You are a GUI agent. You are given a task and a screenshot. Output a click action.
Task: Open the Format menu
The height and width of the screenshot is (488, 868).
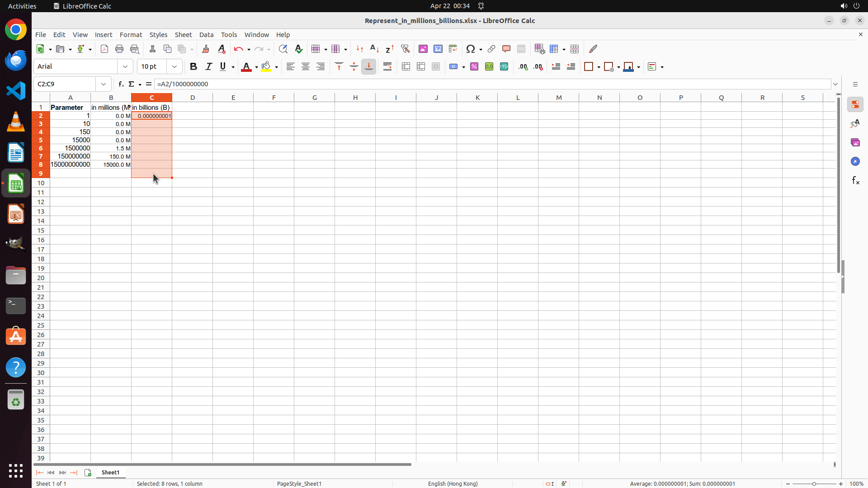tap(131, 35)
